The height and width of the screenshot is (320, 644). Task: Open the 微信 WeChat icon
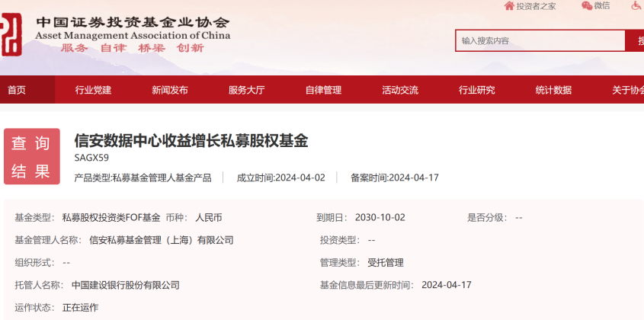[587, 6]
